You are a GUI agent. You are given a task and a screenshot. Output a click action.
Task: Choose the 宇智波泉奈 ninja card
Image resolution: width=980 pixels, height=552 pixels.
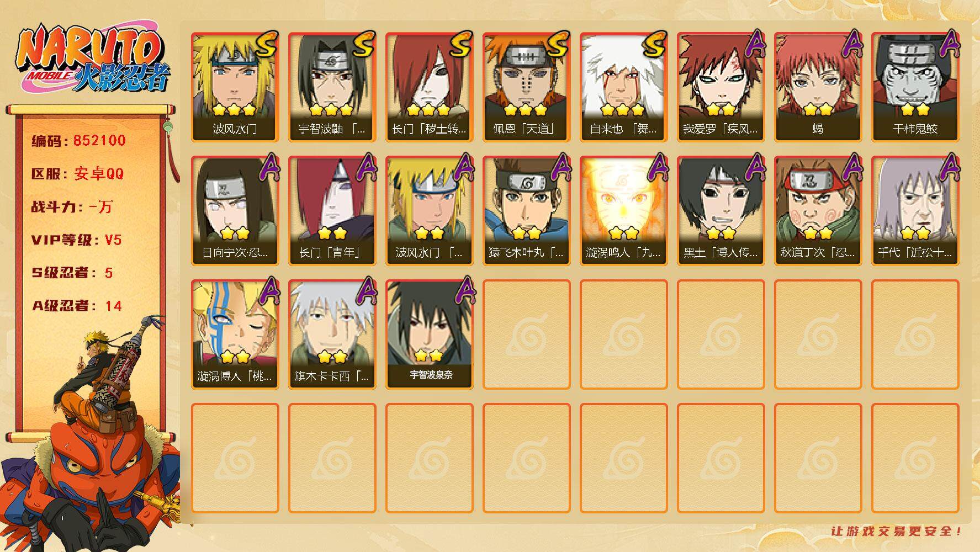[429, 334]
